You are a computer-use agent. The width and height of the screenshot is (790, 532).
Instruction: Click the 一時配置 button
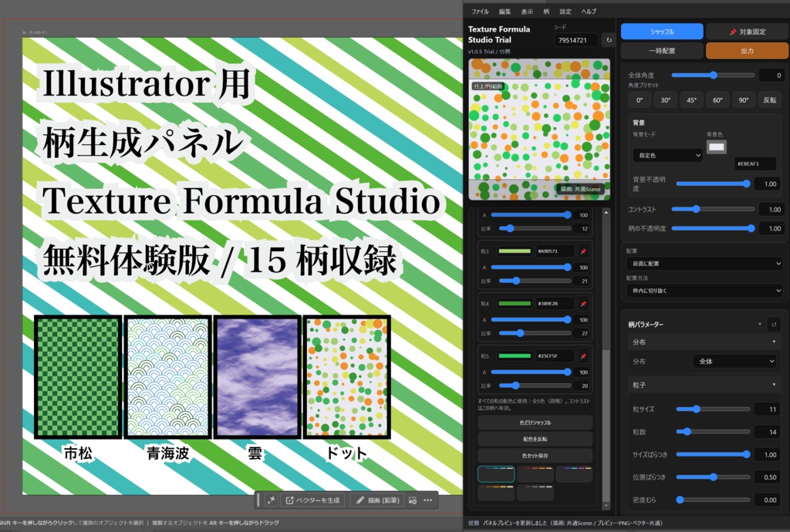(x=661, y=51)
